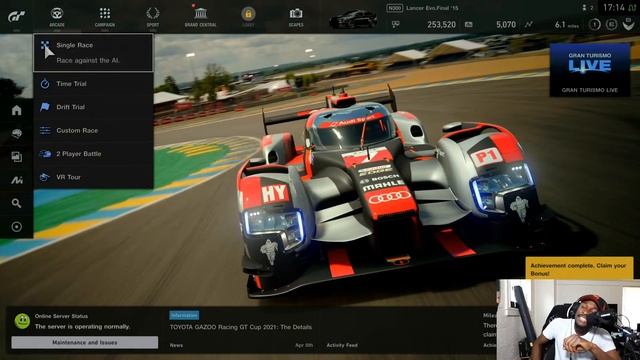Screen dimensions: 640x360
Task: Select Custom Race option
Action: point(93,130)
